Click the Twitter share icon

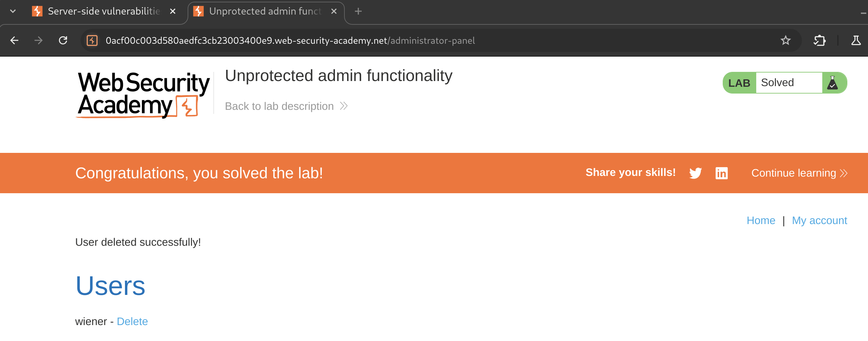695,173
